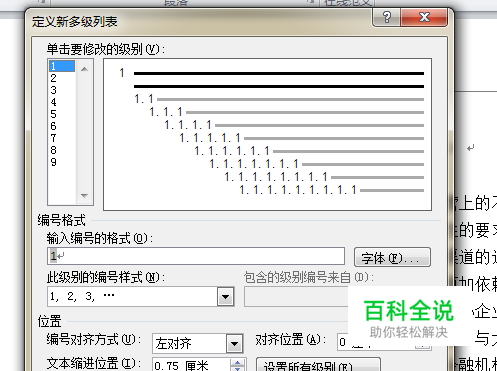Select level 8 in the level list
Viewport: 497px width, 371px height.
(x=62, y=150)
